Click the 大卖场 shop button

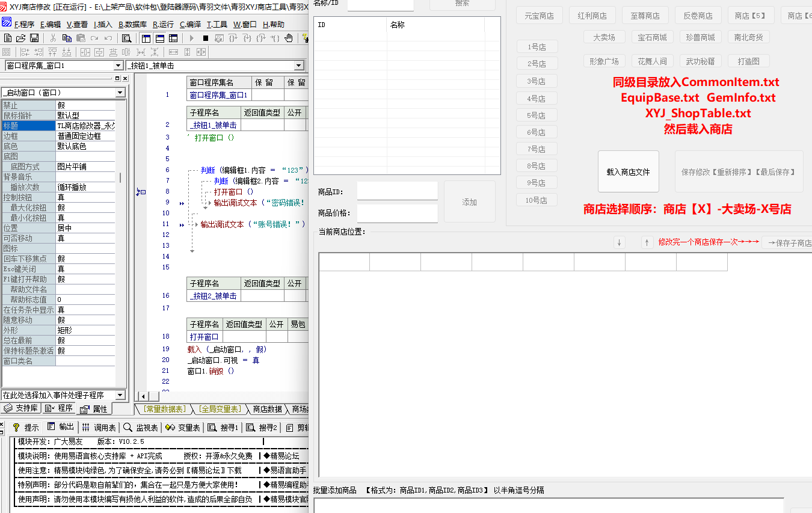pos(604,37)
